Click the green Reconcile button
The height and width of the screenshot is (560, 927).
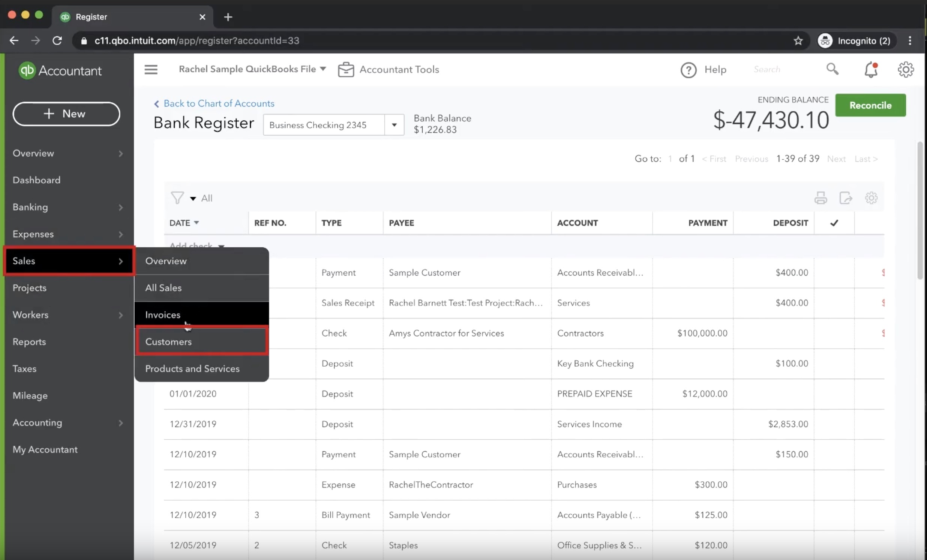(870, 105)
